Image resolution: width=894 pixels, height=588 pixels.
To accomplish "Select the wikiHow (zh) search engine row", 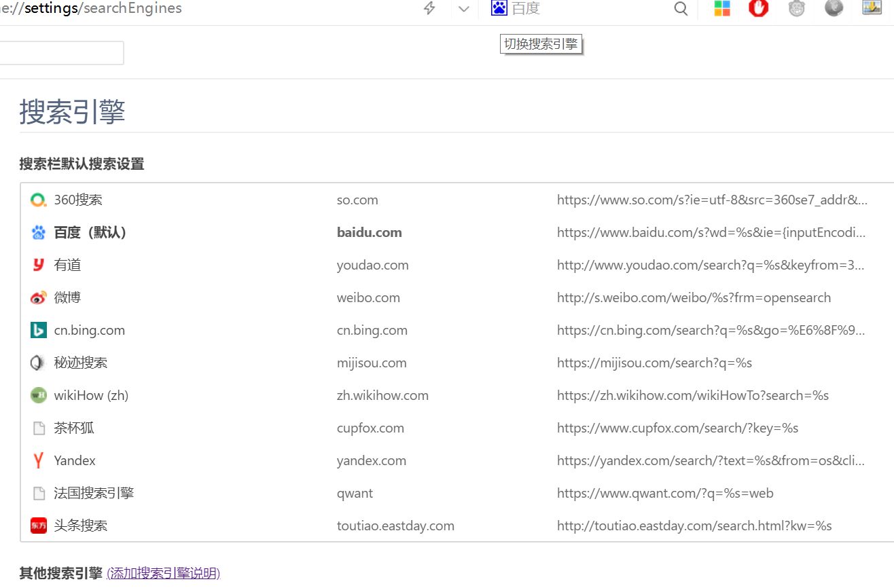I will coord(91,396).
